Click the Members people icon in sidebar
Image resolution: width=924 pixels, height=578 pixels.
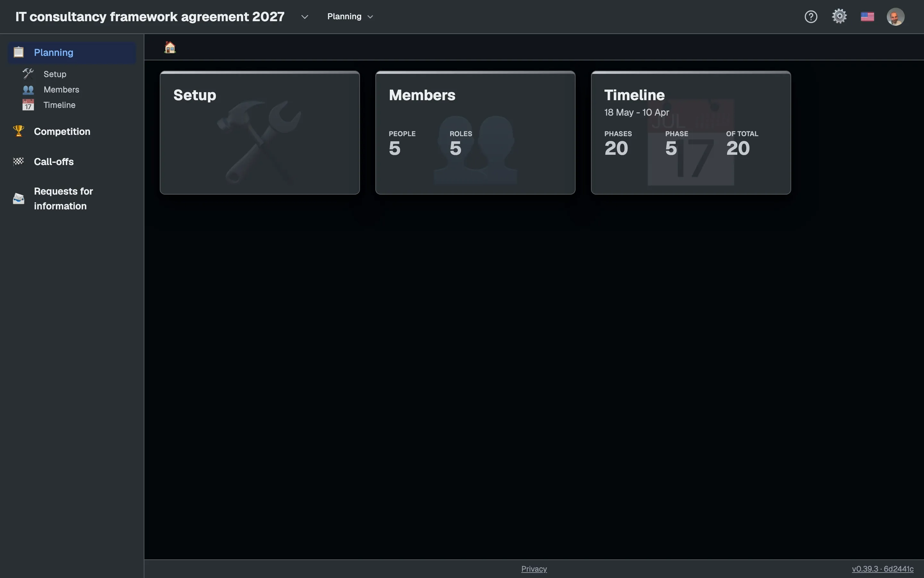click(28, 90)
